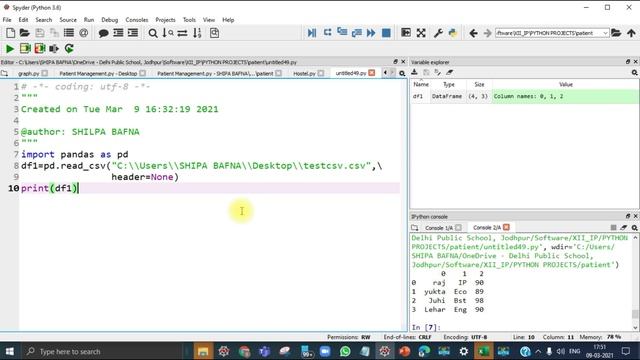Open the Help menu
The width and height of the screenshot is (640, 360).
(228, 20)
